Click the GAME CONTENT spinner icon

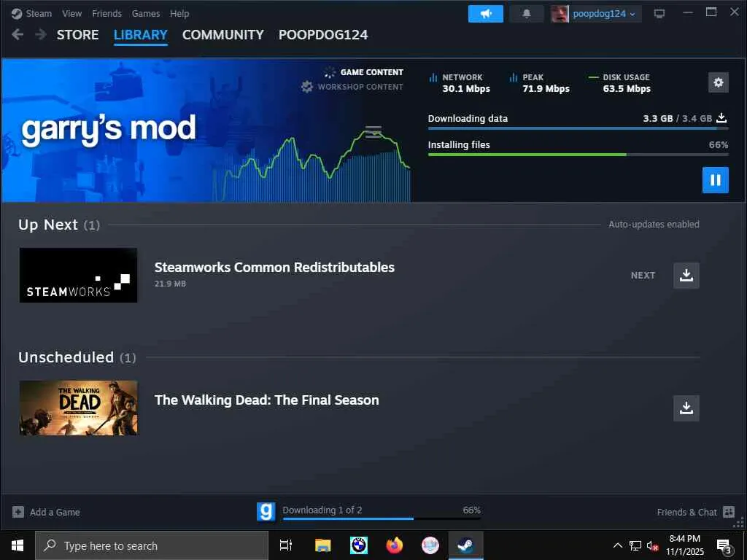330,72
